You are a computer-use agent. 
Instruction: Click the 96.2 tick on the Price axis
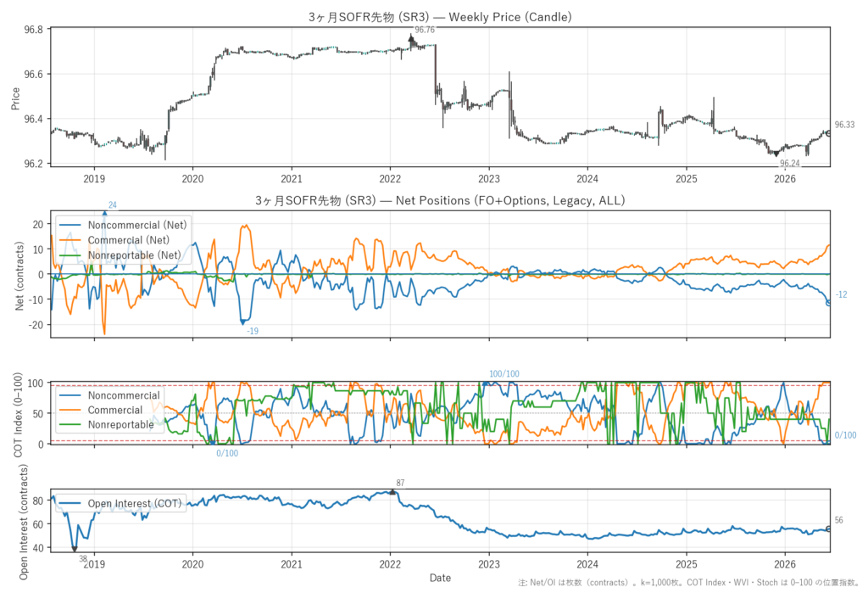coord(34,164)
